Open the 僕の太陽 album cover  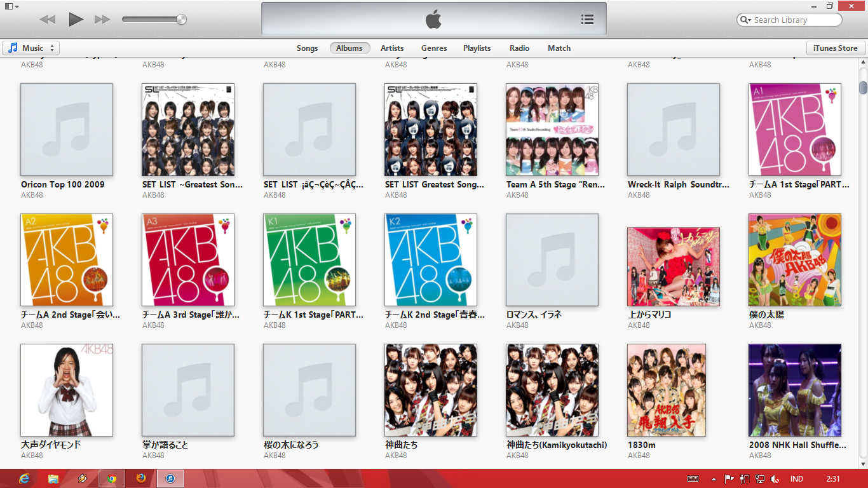(x=795, y=260)
